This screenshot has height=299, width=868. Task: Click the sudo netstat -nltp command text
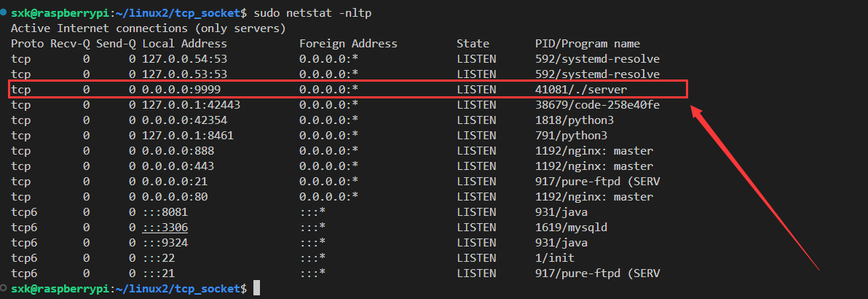click(x=312, y=12)
